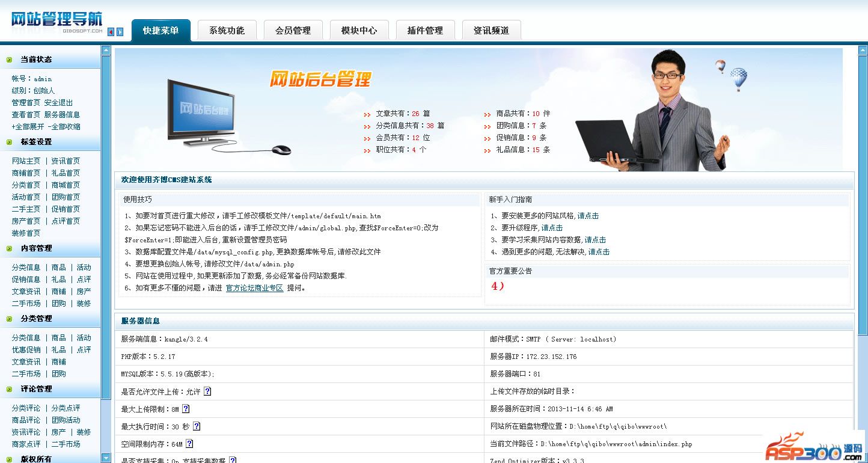
Task: Open the 促销首页 link
Action: click(66, 209)
